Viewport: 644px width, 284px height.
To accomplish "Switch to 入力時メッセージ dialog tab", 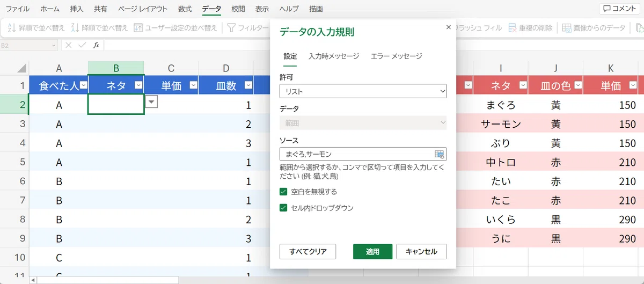I will 334,56.
